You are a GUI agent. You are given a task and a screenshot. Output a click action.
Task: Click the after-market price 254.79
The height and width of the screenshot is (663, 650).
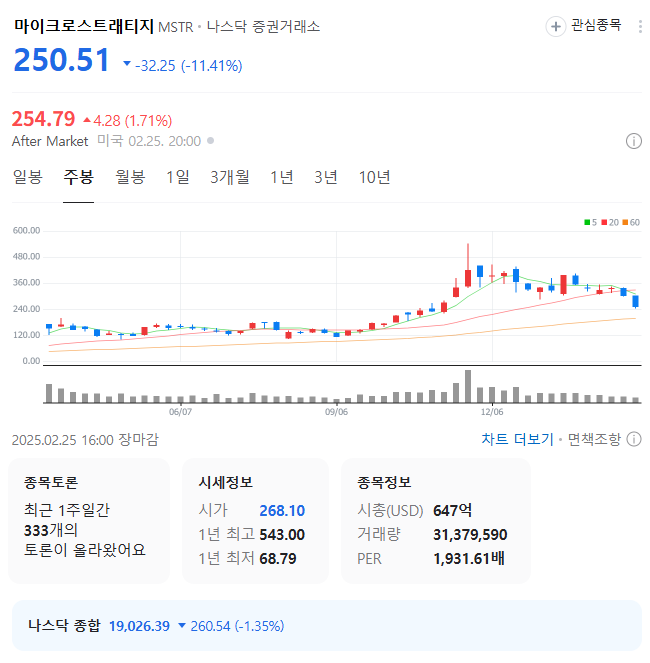pos(43,119)
